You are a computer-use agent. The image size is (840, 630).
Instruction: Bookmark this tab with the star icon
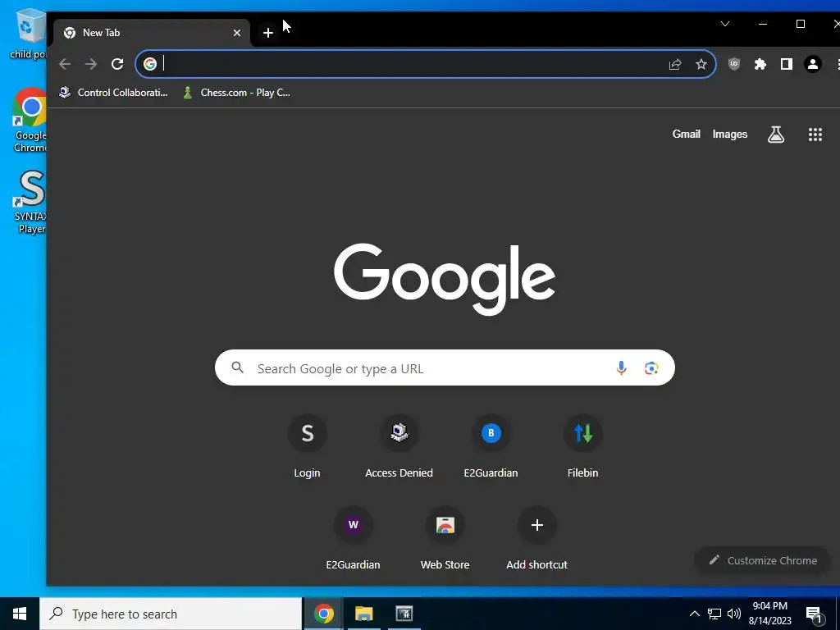point(701,64)
